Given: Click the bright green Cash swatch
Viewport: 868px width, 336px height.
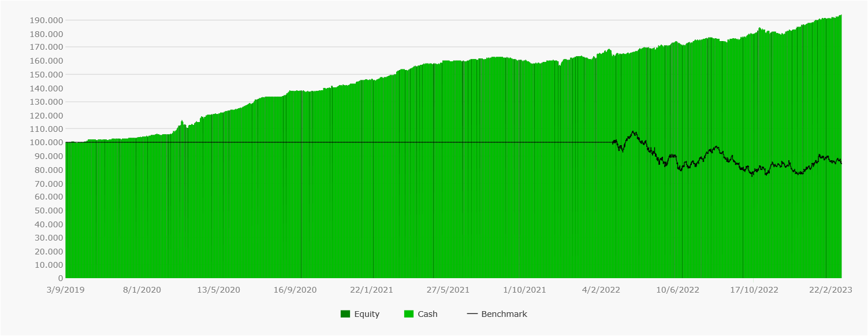Looking at the screenshot, I should coord(409,314).
